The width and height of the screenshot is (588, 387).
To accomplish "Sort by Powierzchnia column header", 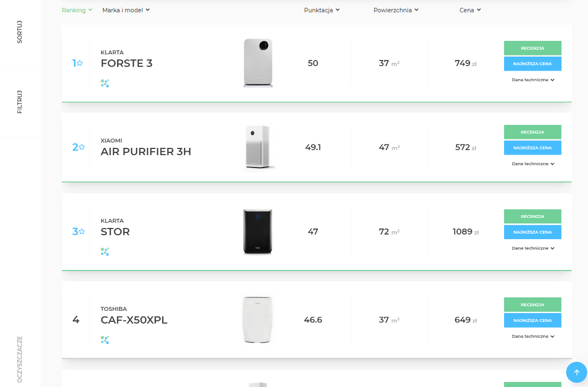I will [x=396, y=10].
